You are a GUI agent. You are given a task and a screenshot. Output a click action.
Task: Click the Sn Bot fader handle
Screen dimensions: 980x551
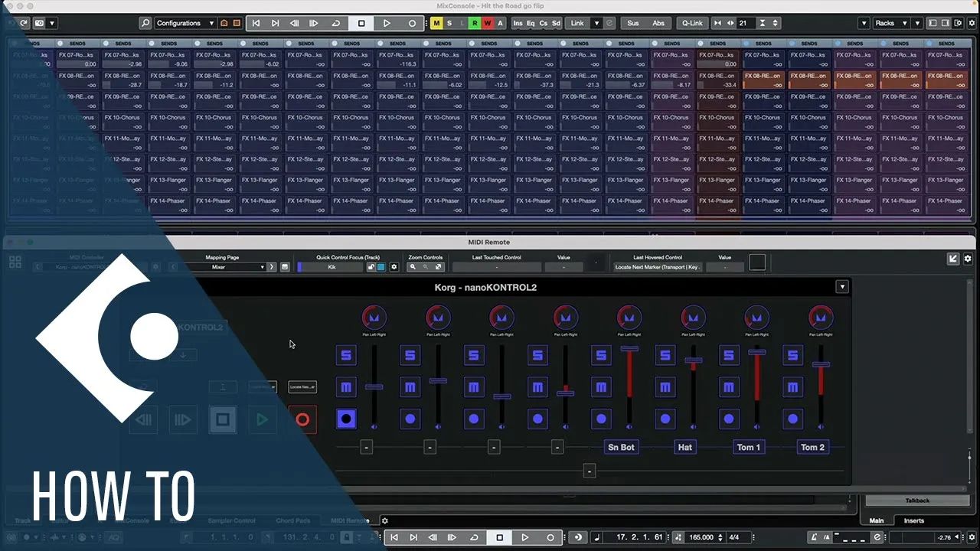tap(629, 349)
